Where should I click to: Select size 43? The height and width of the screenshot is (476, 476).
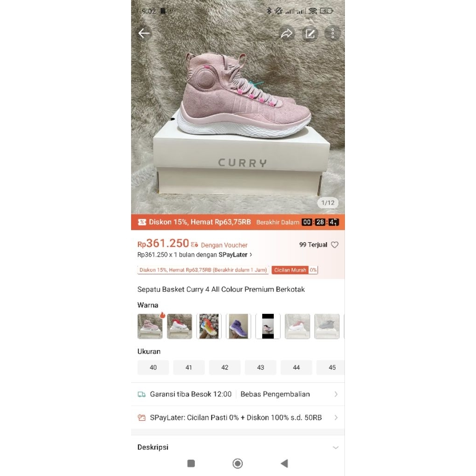tap(260, 367)
